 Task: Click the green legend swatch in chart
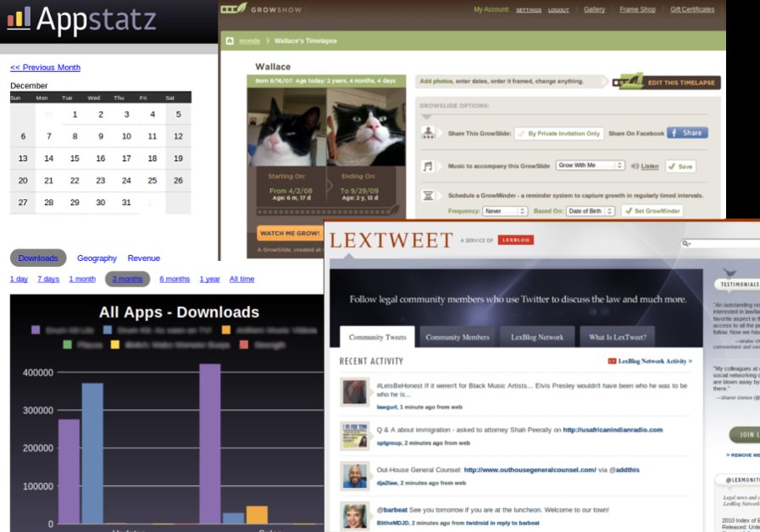coord(68,345)
